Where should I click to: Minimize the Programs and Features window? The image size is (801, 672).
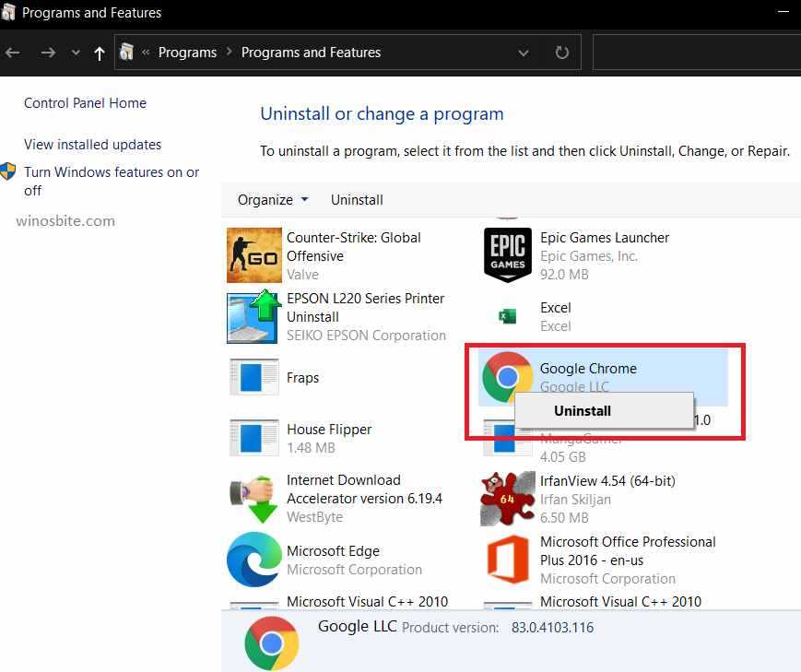pos(783,11)
